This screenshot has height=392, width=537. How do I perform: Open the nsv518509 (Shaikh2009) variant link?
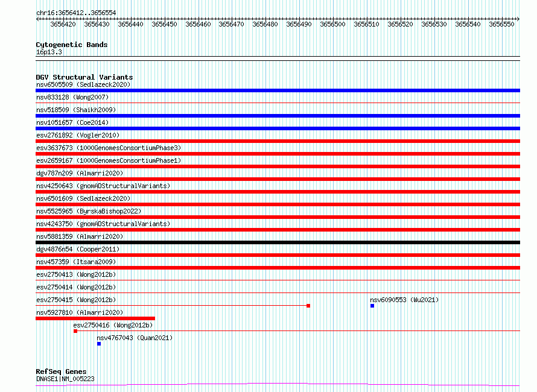click(76, 110)
